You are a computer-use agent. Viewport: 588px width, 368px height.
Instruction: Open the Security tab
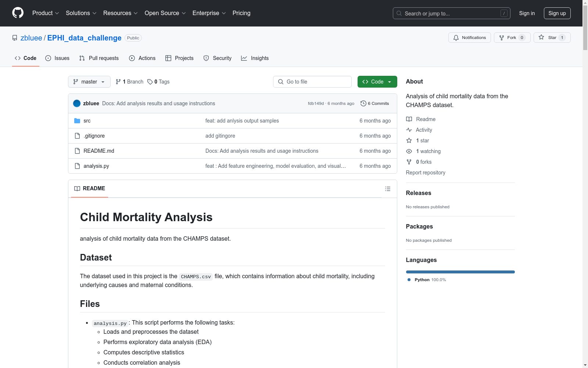pos(218,58)
